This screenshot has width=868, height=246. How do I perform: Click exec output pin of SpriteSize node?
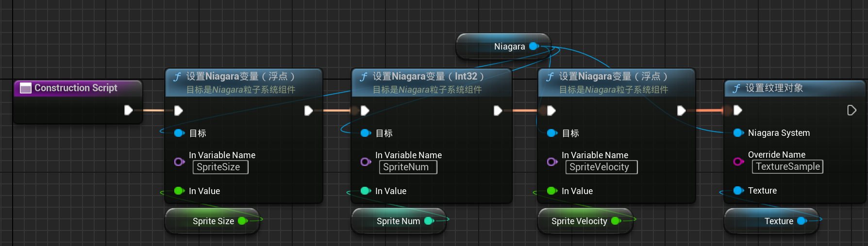pos(308,111)
